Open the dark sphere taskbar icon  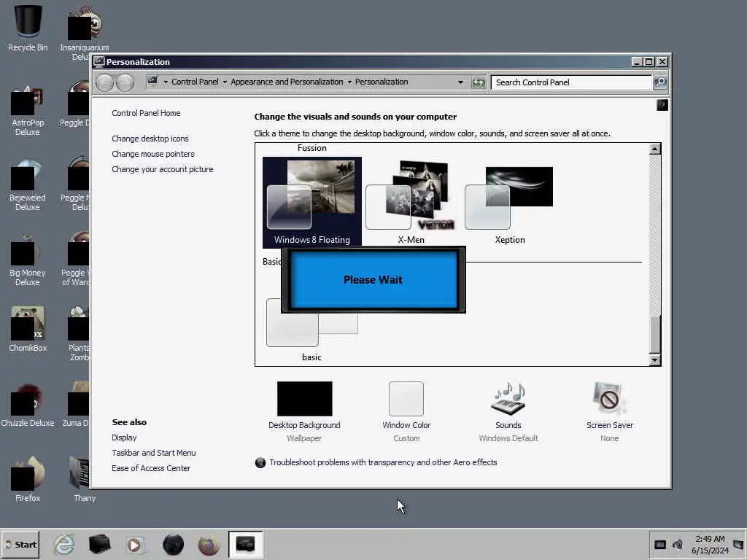[173, 544]
